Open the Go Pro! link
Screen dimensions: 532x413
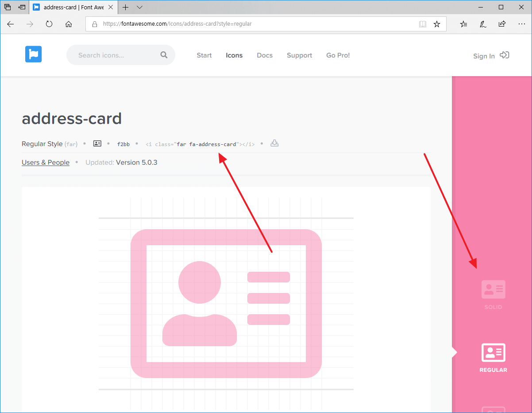(x=338, y=55)
